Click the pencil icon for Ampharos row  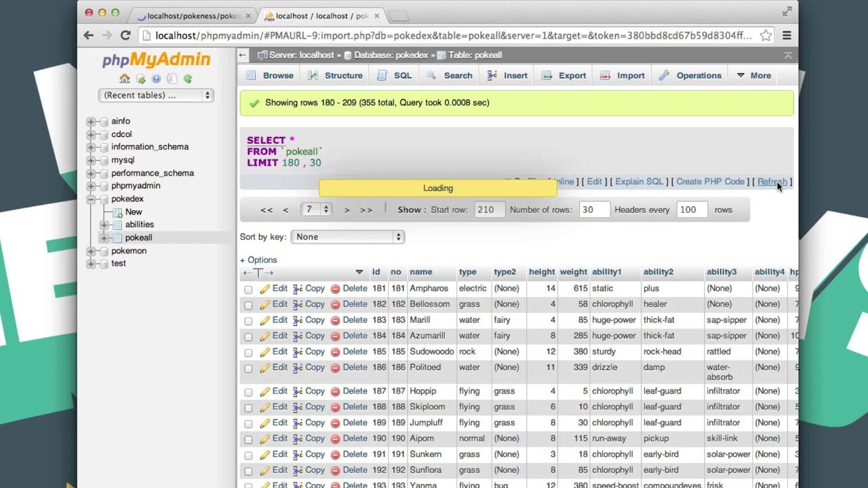pyautogui.click(x=264, y=289)
